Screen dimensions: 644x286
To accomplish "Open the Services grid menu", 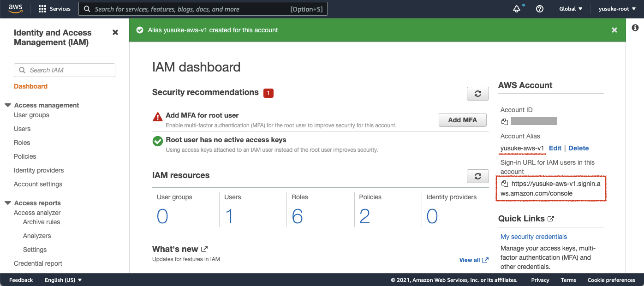I will [x=54, y=9].
